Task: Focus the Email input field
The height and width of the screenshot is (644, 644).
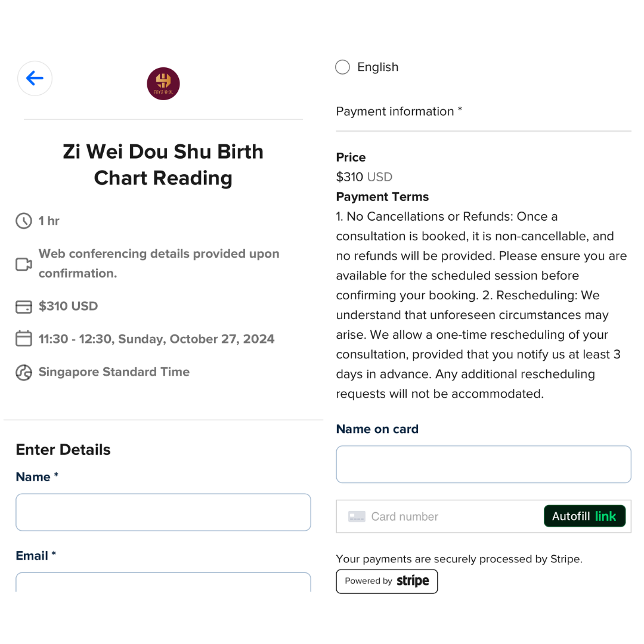Action: coord(163,582)
